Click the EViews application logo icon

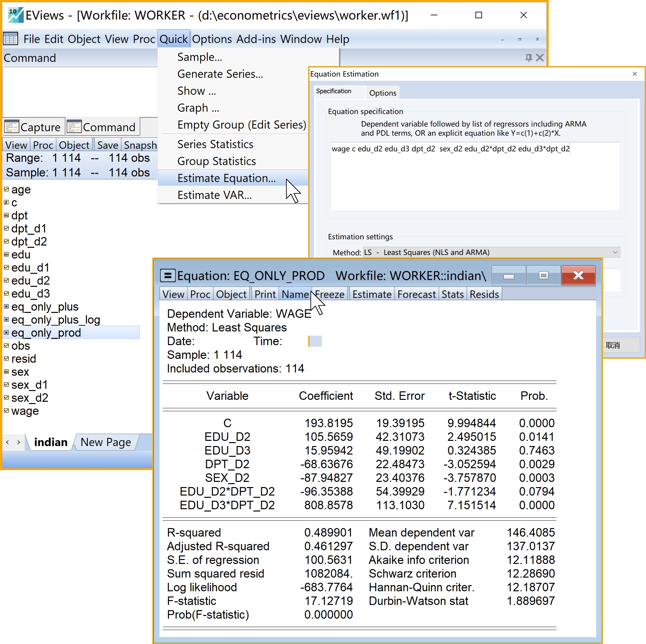tap(15, 15)
